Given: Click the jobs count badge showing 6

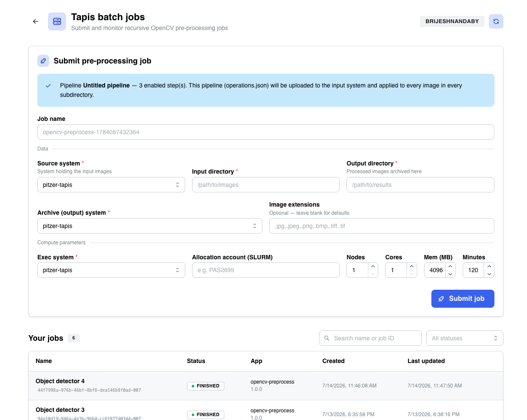Looking at the screenshot, I should (74, 338).
